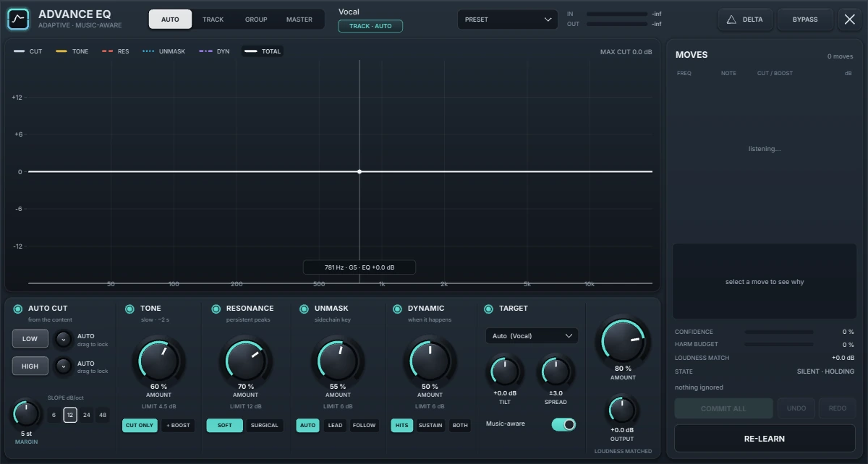Click the 'select a move to see why' panel
868x464 pixels.
pyautogui.click(x=765, y=282)
